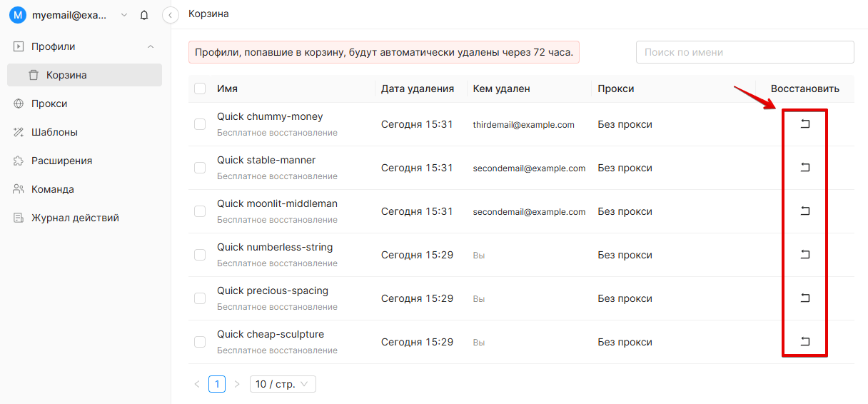Click the Кем удален column header
The width and height of the screenshot is (868, 404).
tap(501, 89)
